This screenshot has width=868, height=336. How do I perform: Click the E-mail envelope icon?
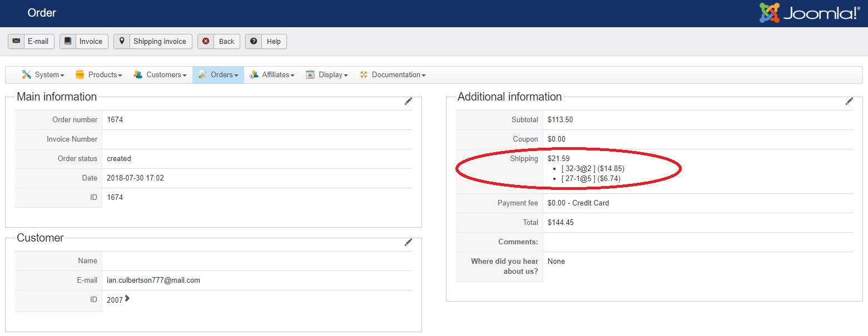click(x=17, y=41)
